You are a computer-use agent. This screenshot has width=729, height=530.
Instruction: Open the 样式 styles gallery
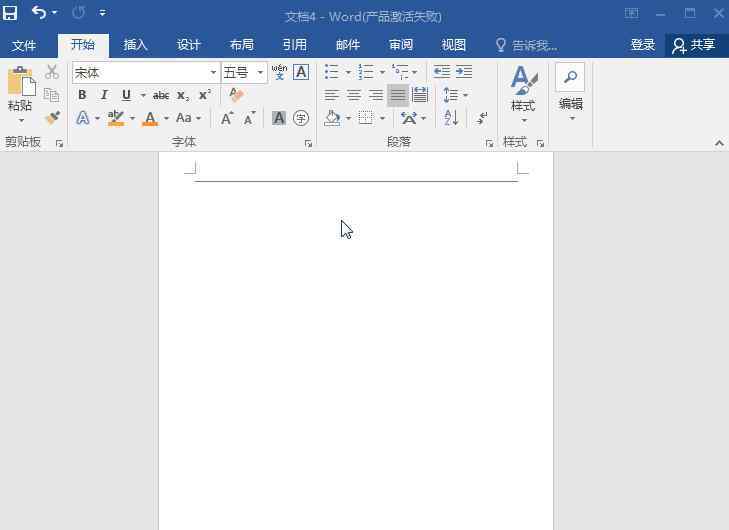[x=524, y=94]
